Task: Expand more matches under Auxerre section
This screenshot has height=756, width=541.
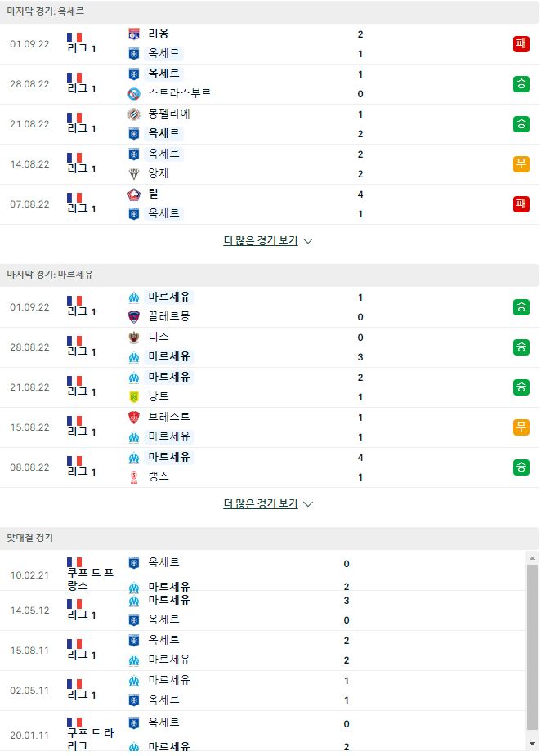Action: (x=268, y=240)
